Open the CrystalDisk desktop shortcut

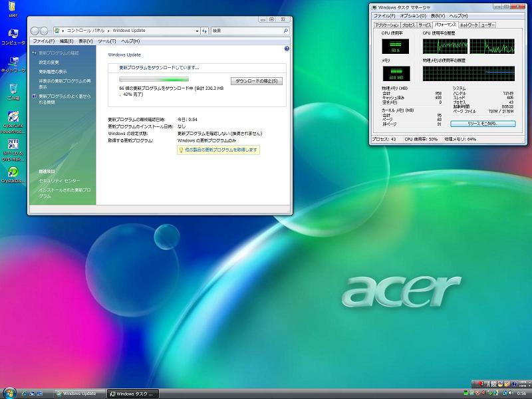(x=13, y=173)
